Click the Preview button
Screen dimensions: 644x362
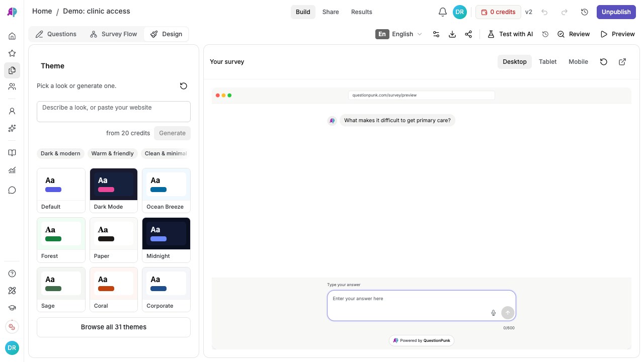618,34
